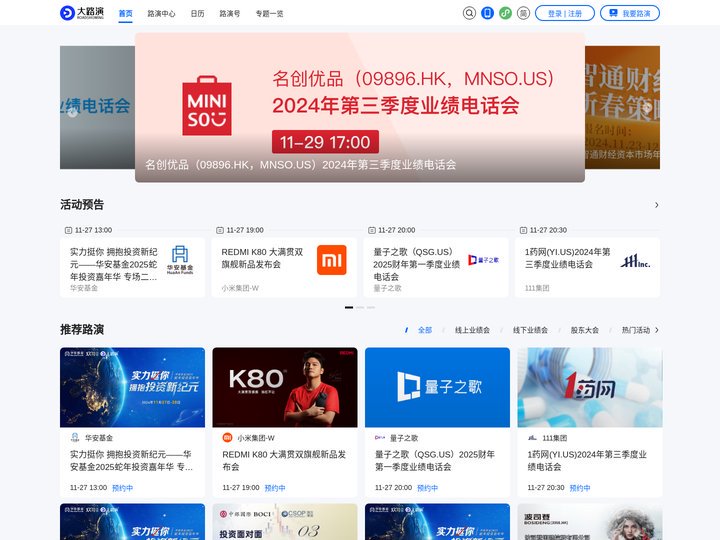This screenshot has width=720, height=540.
Task: Click the Xiaomi logo in preview card
Action: [x=332, y=260]
